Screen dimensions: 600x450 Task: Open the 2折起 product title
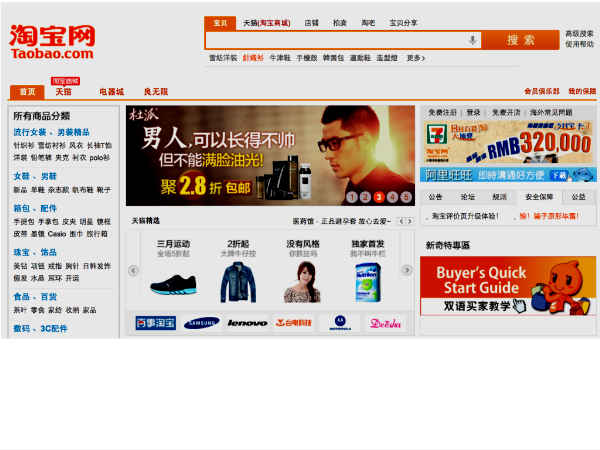click(x=238, y=244)
